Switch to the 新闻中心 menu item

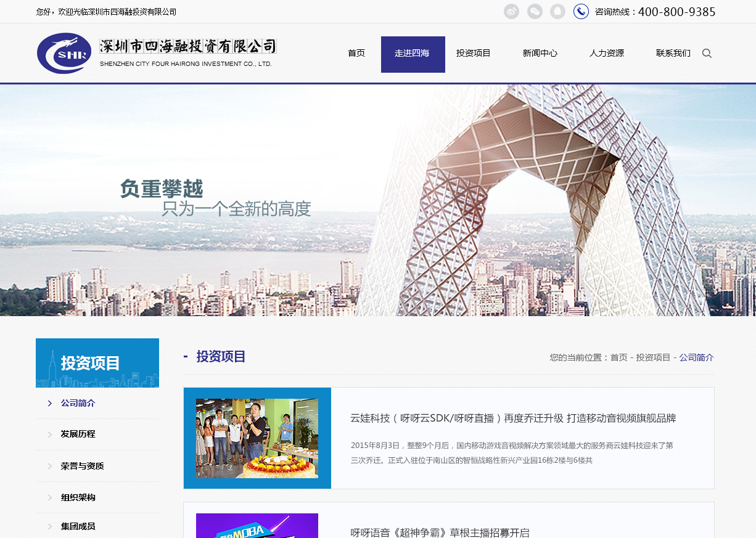[540, 53]
